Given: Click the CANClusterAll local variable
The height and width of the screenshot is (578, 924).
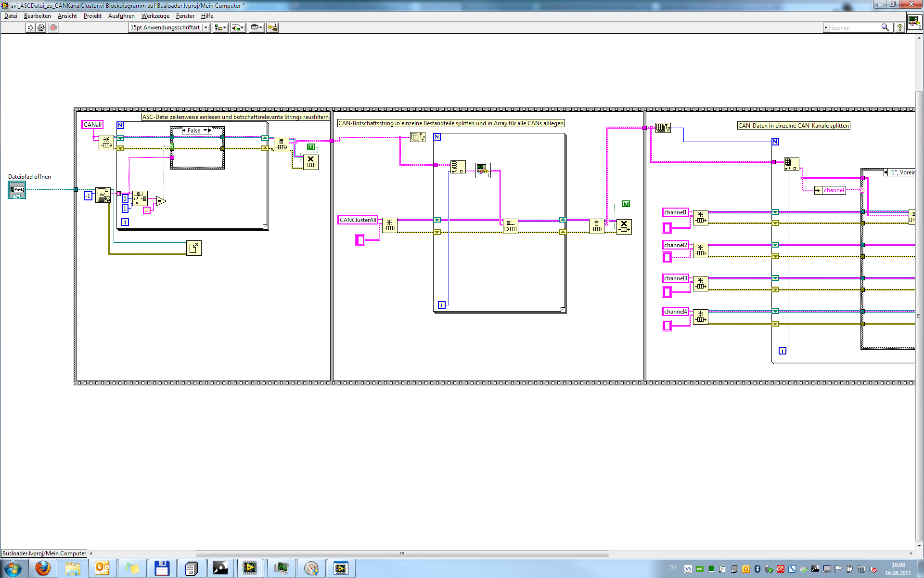Looking at the screenshot, I should pyautogui.click(x=358, y=220).
